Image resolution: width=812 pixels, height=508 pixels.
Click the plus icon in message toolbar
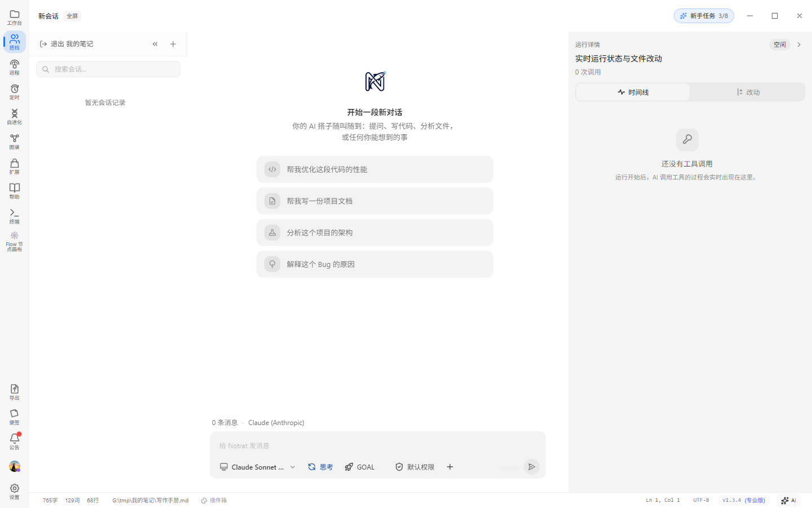tap(450, 467)
